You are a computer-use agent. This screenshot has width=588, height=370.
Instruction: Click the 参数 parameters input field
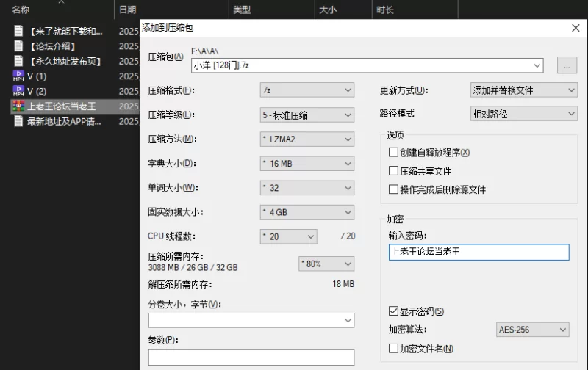[251, 358]
